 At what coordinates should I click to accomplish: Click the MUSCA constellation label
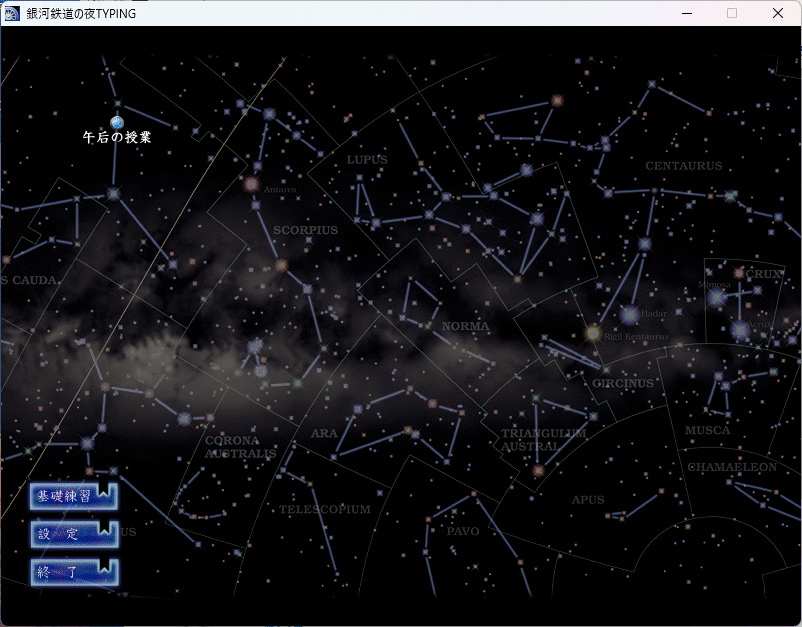707,430
